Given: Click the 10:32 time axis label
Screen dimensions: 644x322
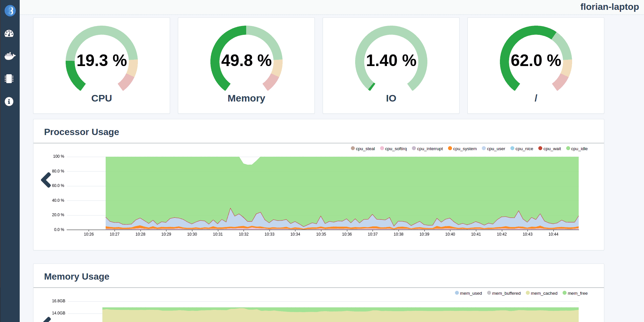Looking at the screenshot, I should (x=244, y=234).
